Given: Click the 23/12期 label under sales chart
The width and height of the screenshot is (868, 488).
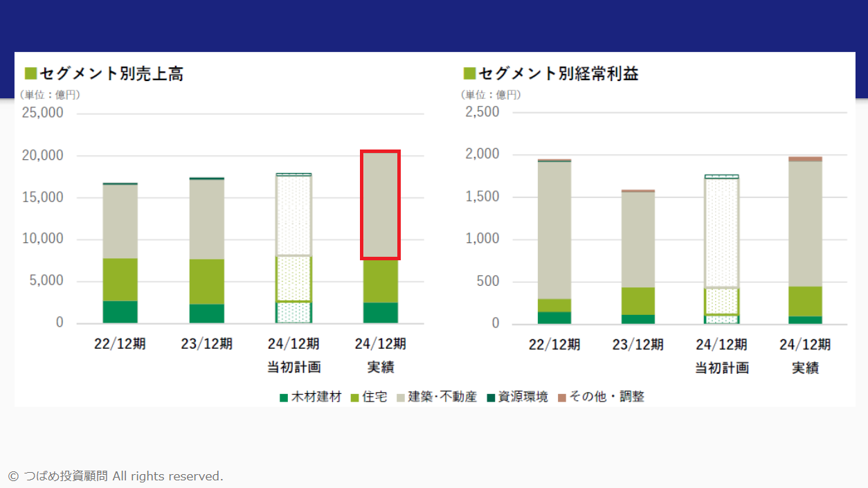Looking at the screenshot, I should click(207, 343).
